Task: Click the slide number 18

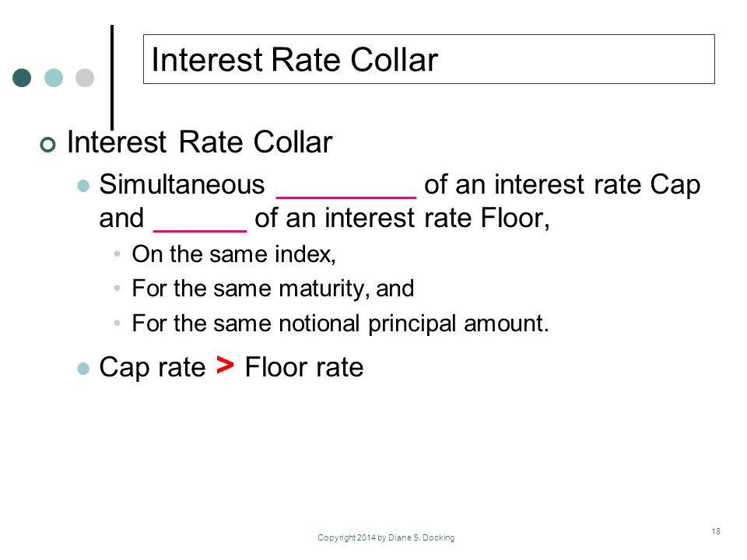Action: [x=716, y=531]
